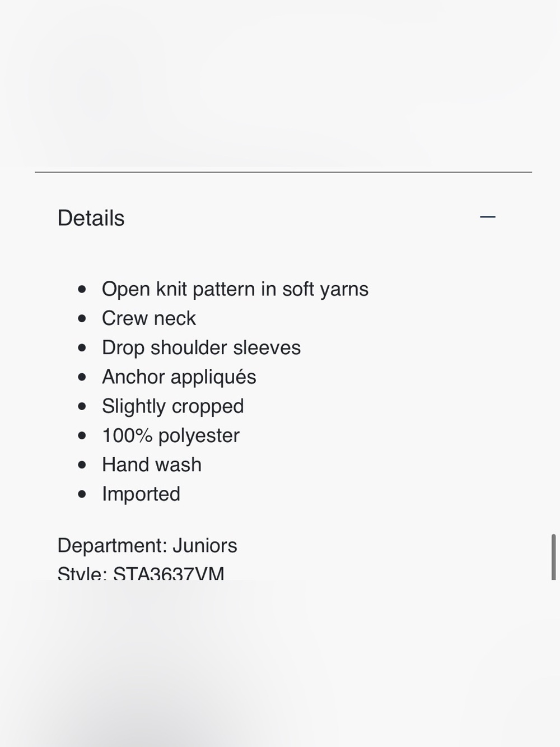This screenshot has height=747, width=560.
Task: Click the bullet dot beside 'Crew neck'
Action: (x=82, y=318)
